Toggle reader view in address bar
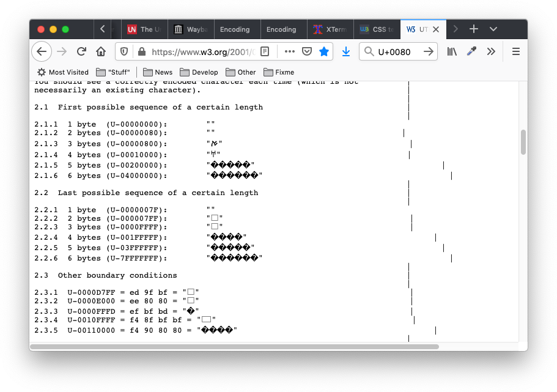 point(265,52)
